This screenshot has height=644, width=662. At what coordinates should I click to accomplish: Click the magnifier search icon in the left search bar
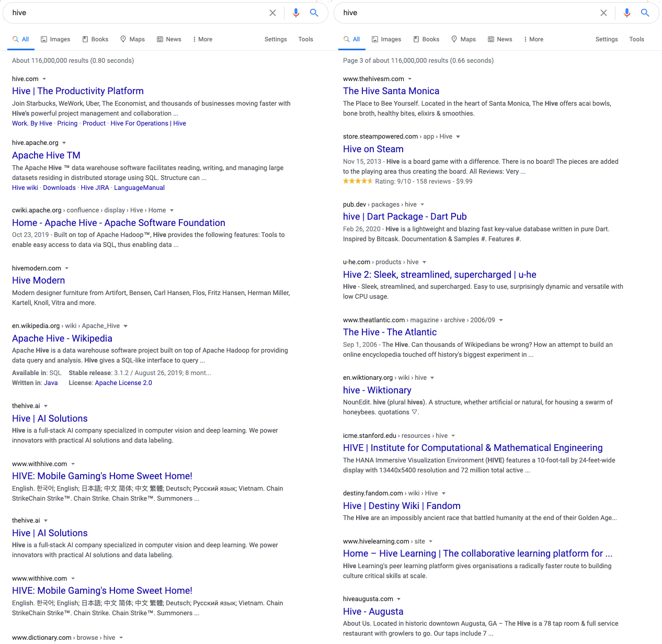click(x=314, y=13)
